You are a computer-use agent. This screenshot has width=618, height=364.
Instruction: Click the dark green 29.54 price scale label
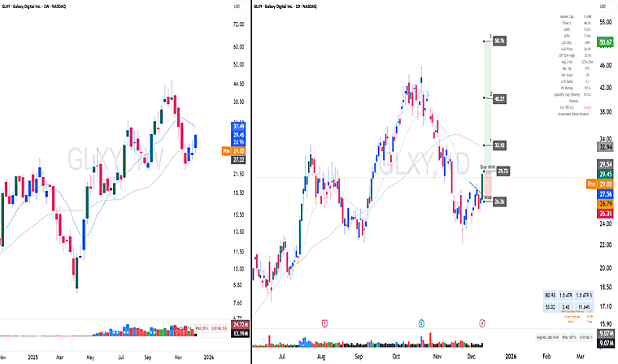click(605, 165)
